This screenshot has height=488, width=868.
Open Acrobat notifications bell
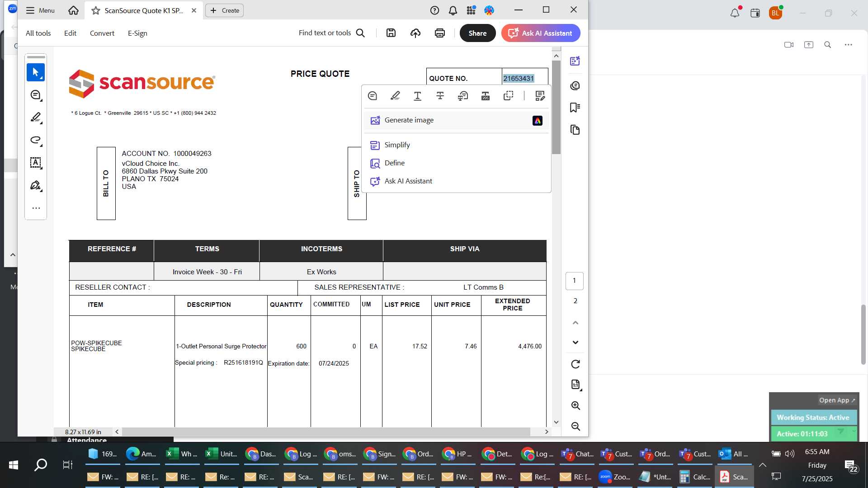(x=453, y=10)
